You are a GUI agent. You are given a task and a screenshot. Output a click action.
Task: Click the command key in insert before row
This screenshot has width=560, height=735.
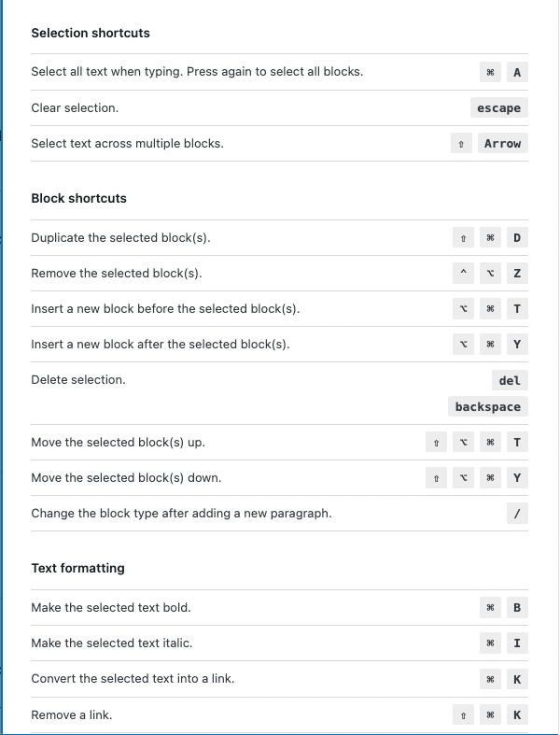[490, 309]
